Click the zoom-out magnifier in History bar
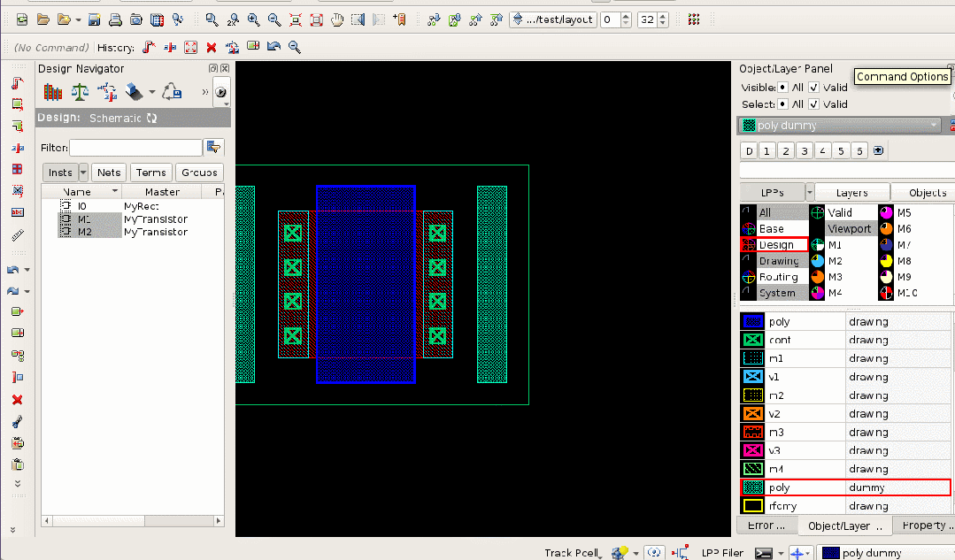 pos(295,47)
